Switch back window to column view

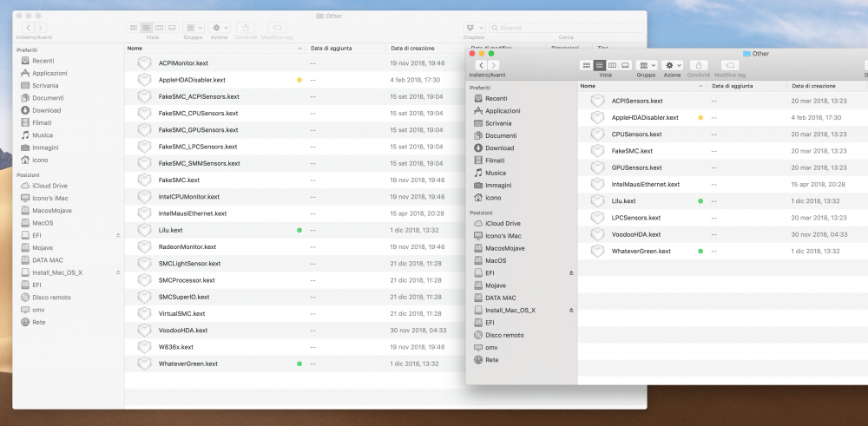pyautogui.click(x=159, y=28)
